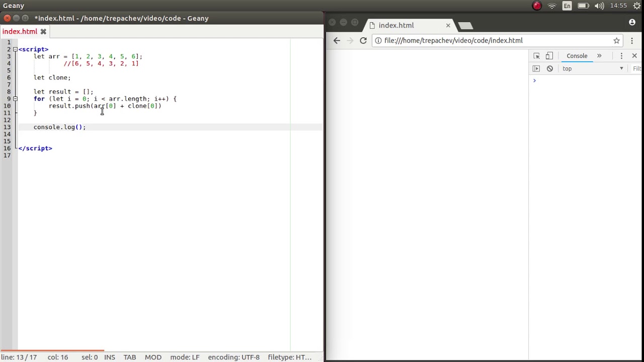This screenshot has width=644, height=362.
Task: Click the filetype status entry
Action: [289, 357]
